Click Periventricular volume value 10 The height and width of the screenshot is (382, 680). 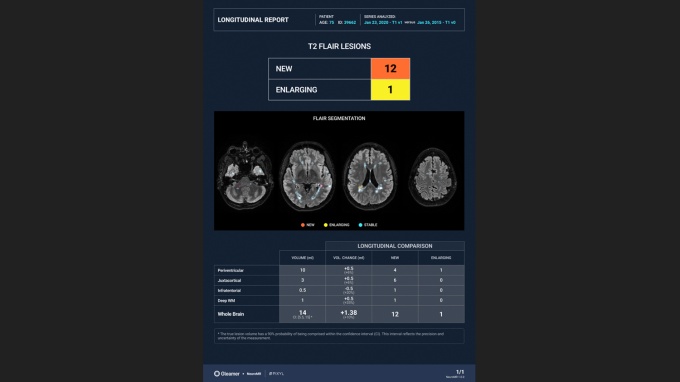click(x=302, y=270)
